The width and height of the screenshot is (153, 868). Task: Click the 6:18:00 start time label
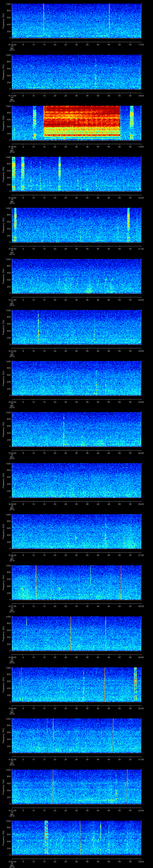click(x=12, y=147)
